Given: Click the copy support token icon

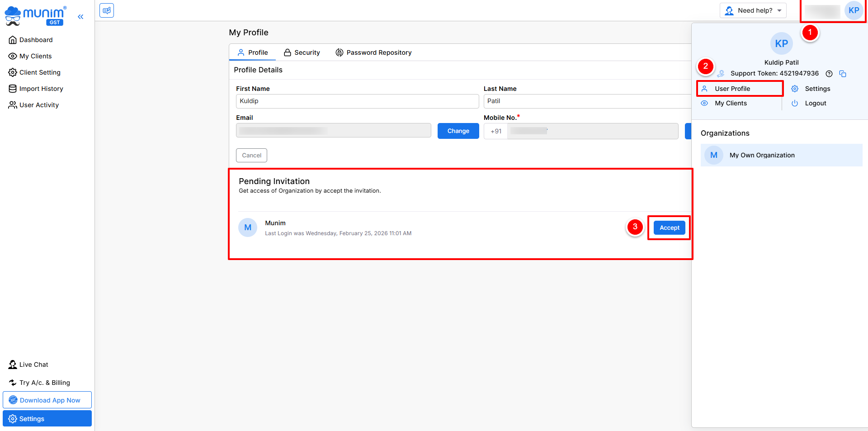Looking at the screenshot, I should [843, 74].
